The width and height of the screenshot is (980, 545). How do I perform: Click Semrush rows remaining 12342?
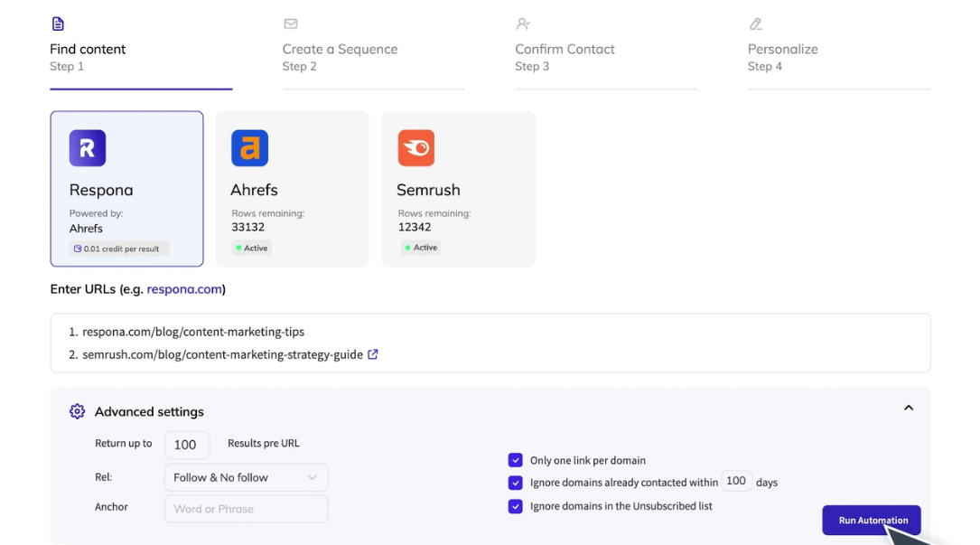(415, 227)
